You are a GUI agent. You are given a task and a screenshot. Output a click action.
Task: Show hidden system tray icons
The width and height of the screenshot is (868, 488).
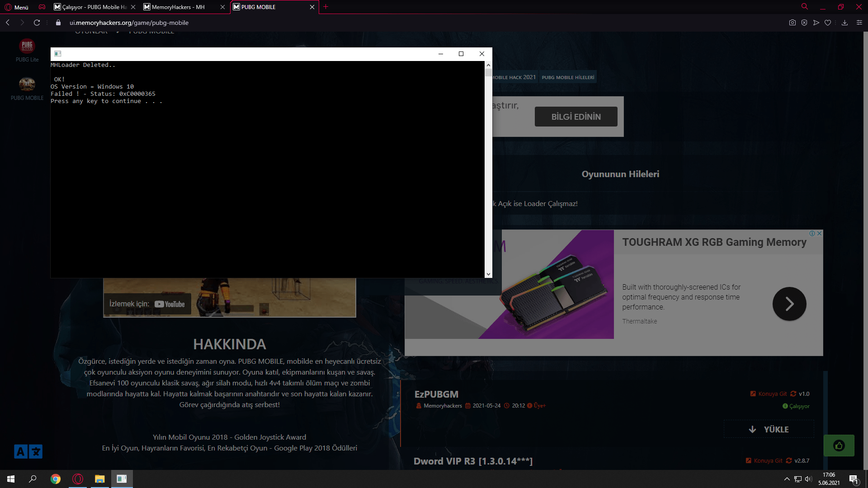tap(787, 479)
